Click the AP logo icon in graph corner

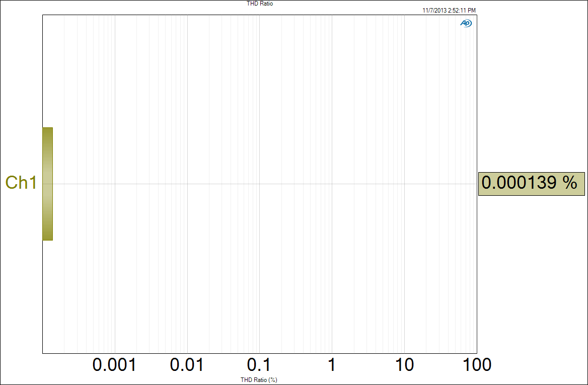click(x=466, y=23)
